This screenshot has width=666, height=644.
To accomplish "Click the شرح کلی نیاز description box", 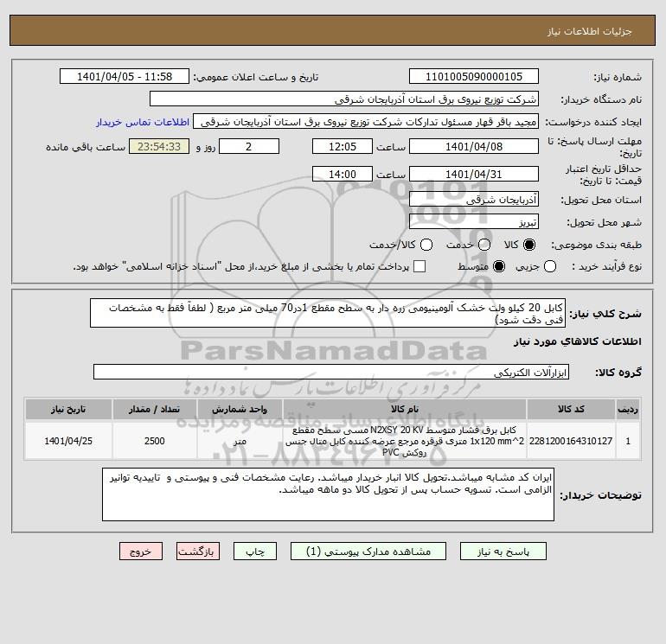I will (328, 313).
